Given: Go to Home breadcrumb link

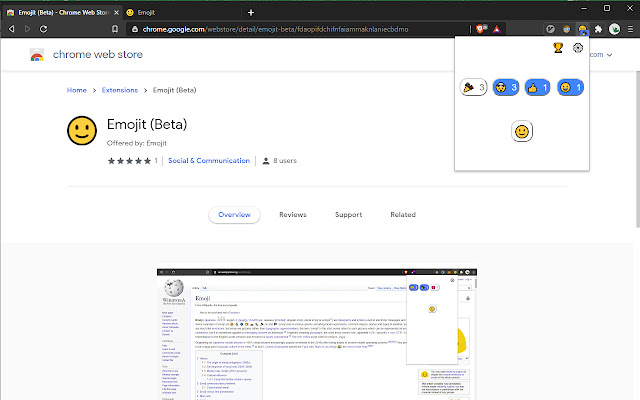Looking at the screenshot, I should pos(77,90).
